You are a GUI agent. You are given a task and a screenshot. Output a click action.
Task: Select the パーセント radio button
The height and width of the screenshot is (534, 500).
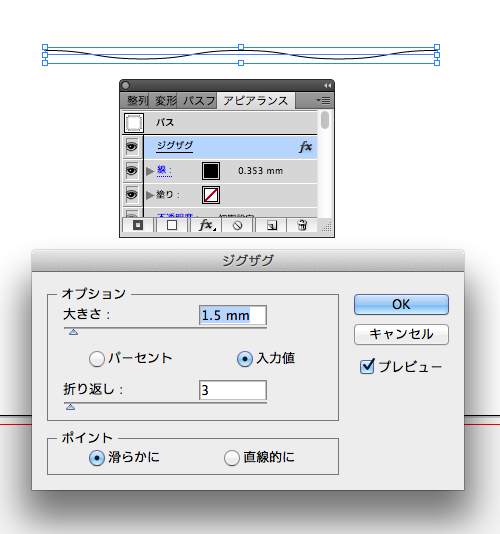click(x=97, y=359)
